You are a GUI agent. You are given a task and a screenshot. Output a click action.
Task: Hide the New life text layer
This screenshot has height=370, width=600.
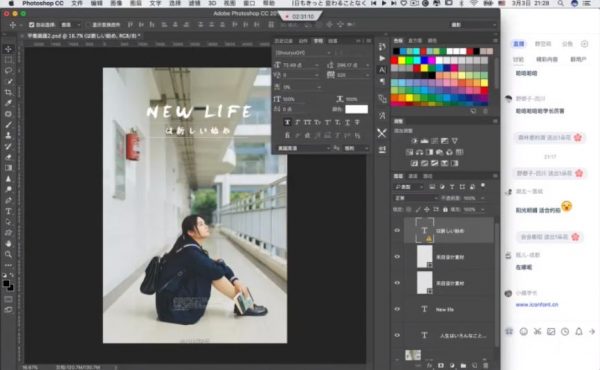[x=397, y=309]
